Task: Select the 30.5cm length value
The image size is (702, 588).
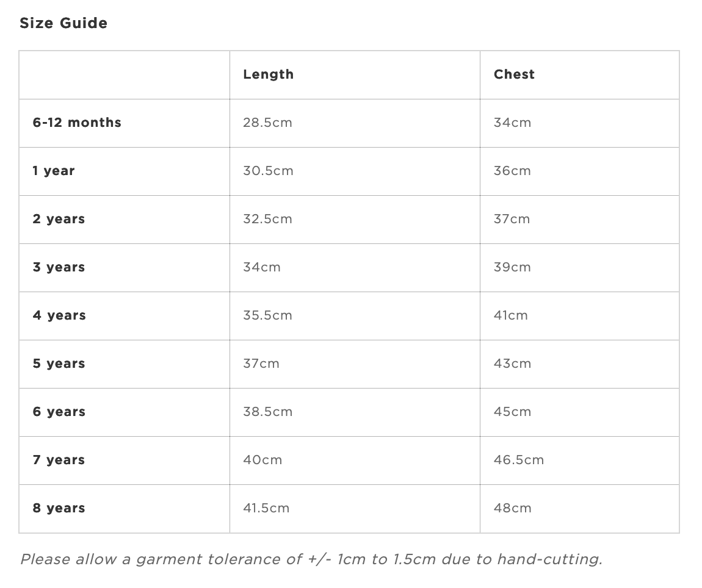Action: click(x=268, y=171)
